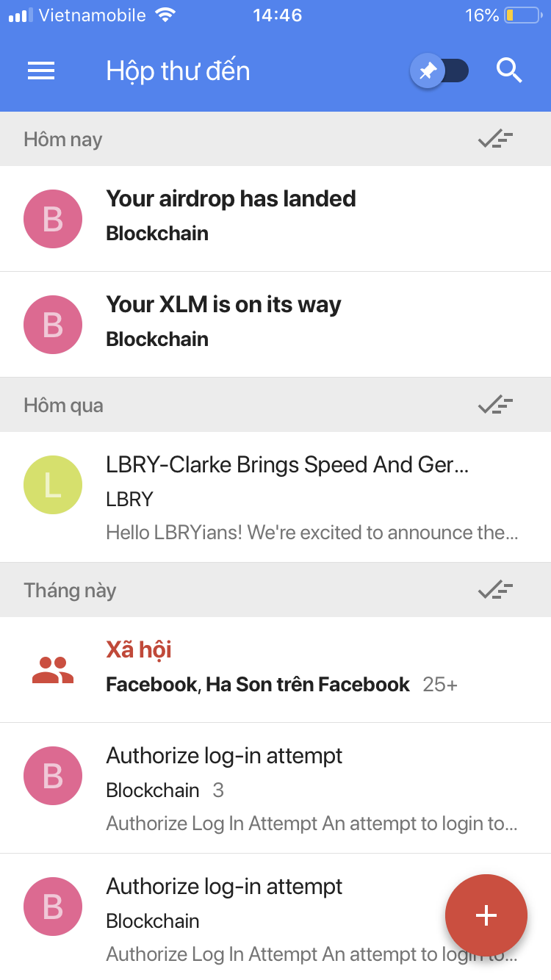Select avatar of 'Your airdrop has landed'

click(x=53, y=219)
